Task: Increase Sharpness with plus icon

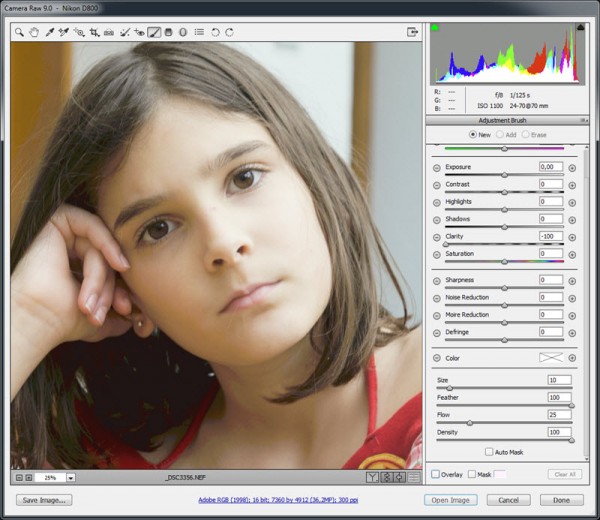Action: pos(572,281)
